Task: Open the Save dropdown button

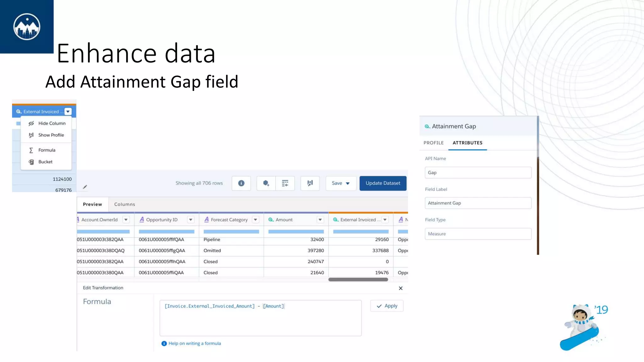Action: click(341, 183)
